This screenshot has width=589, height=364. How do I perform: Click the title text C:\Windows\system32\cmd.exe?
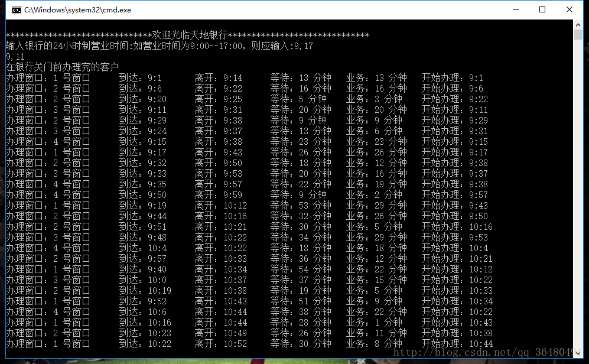[78, 10]
